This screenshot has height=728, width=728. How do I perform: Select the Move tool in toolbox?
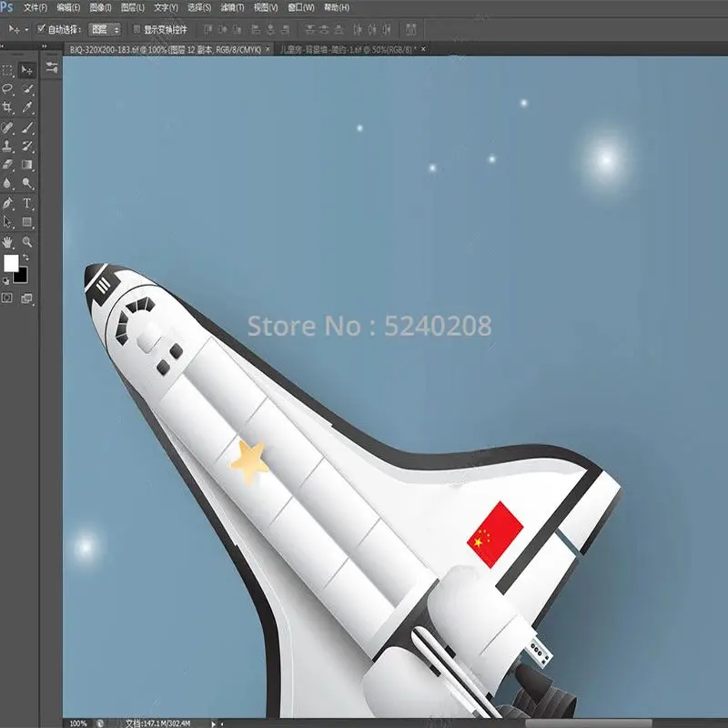click(x=27, y=70)
